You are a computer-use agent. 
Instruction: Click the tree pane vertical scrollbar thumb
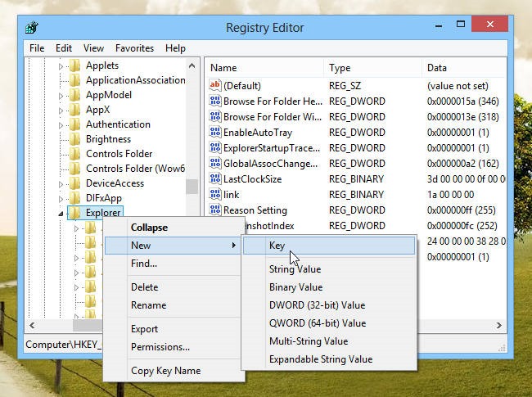(192, 187)
